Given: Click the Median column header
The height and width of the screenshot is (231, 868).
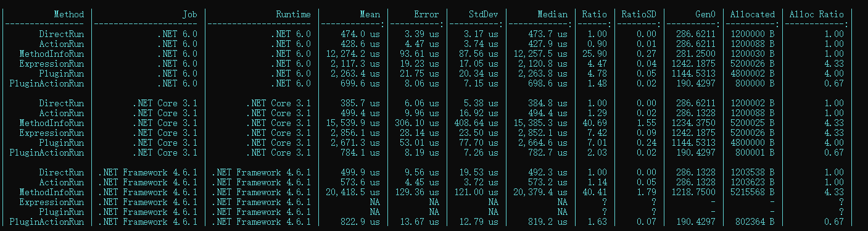Looking at the screenshot, I should click(x=553, y=14).
